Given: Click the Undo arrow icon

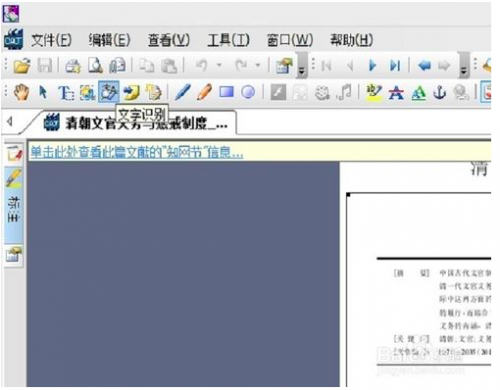Looking at the screenshot, I should [202, 65].
